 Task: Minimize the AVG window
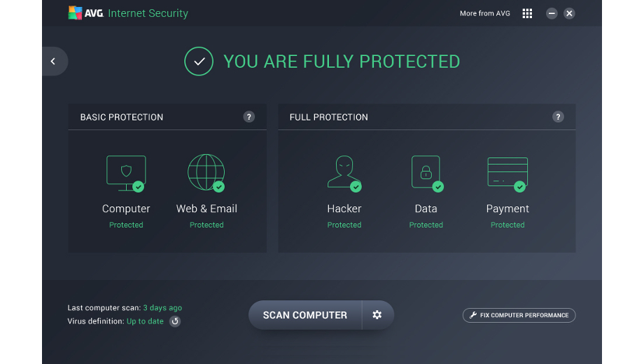point(552,13)
